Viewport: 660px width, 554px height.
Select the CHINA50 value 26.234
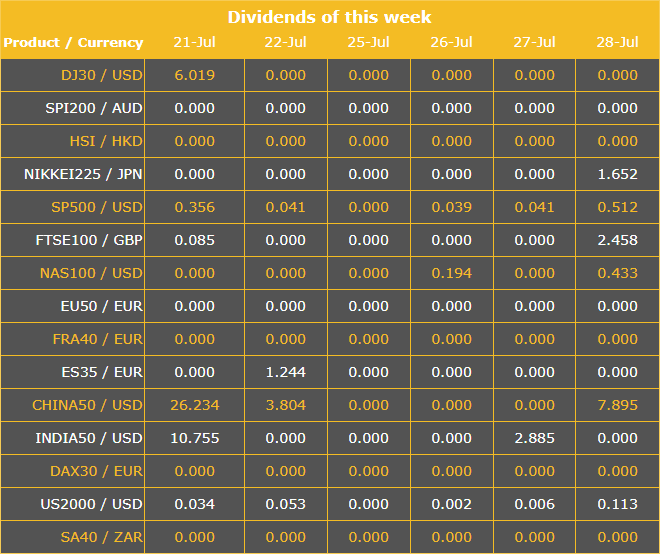click(x=194, y=405)
